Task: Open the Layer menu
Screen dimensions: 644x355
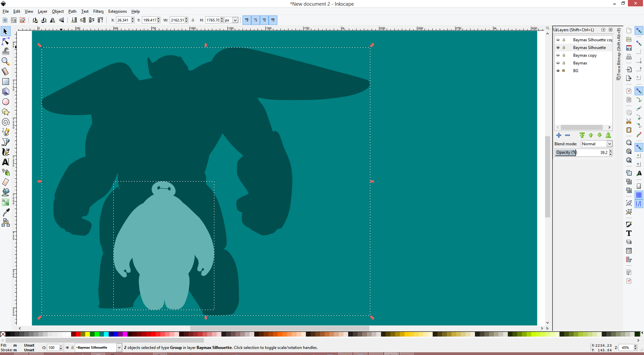Action: [42, 11]
